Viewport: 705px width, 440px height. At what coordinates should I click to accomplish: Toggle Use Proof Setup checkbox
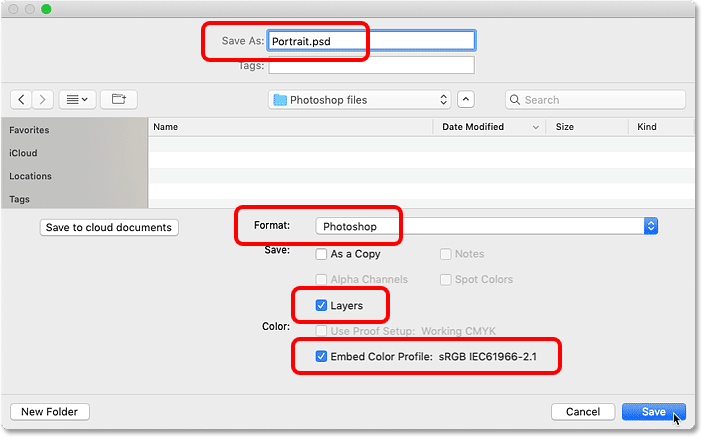[x=321, y=331]
